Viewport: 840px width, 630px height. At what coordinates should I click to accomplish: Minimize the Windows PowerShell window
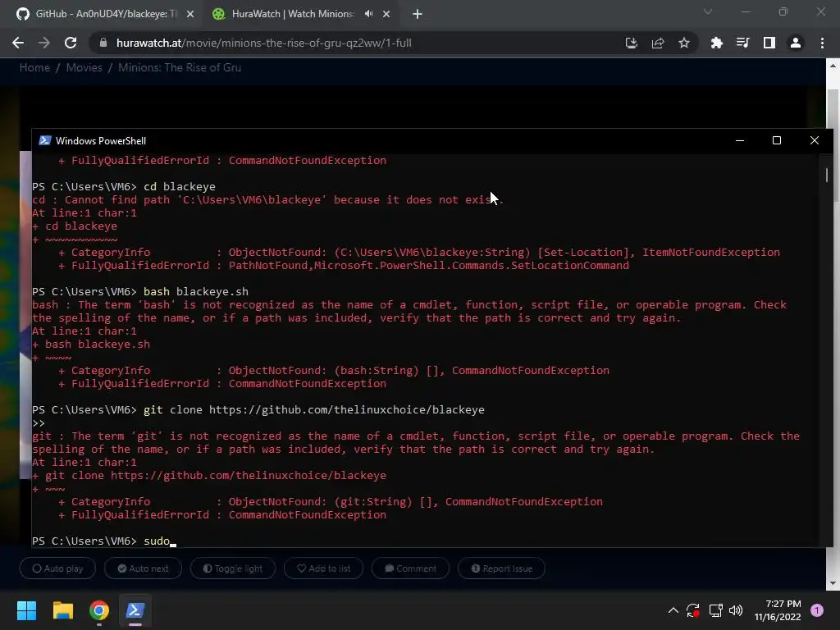[x=740, y=140]
